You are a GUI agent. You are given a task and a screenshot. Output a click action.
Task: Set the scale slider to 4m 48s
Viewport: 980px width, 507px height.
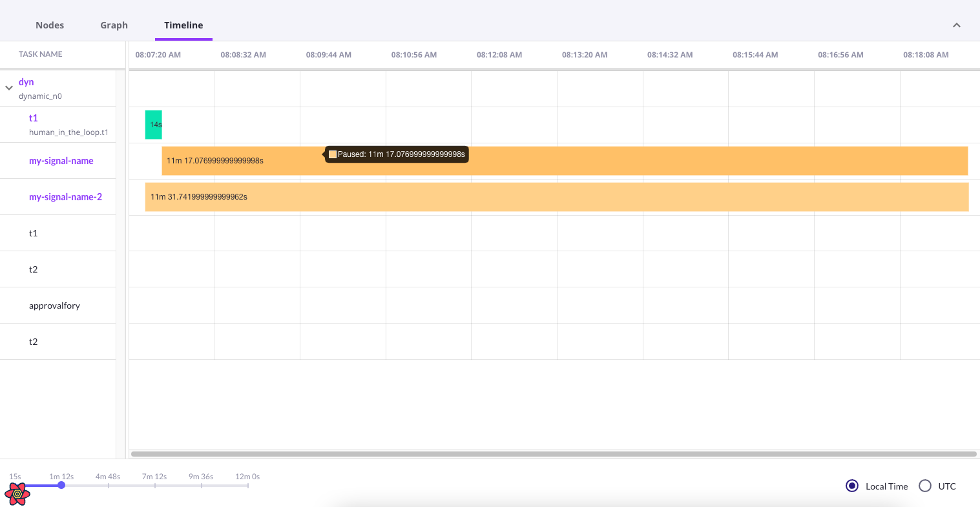coord(108,485)
